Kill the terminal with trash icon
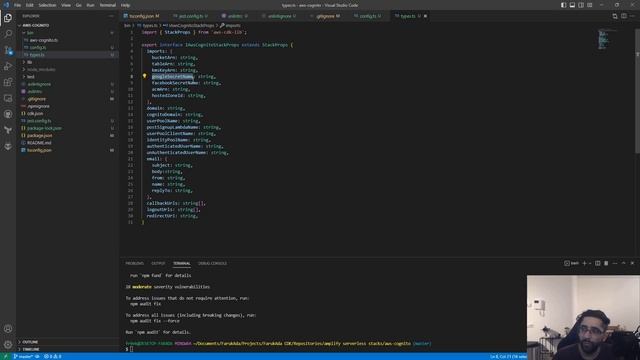This screenshot has height=360, width=640. tap(606, 263)
